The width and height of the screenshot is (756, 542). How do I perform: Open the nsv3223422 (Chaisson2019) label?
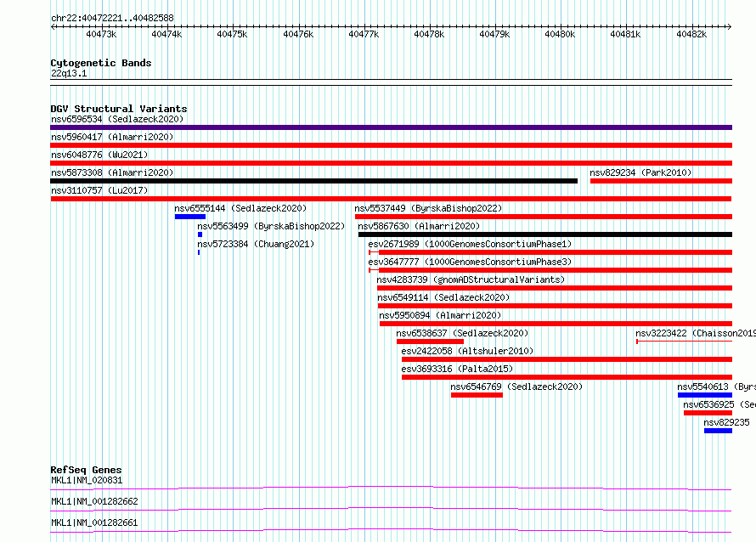[x=696, y=333]
